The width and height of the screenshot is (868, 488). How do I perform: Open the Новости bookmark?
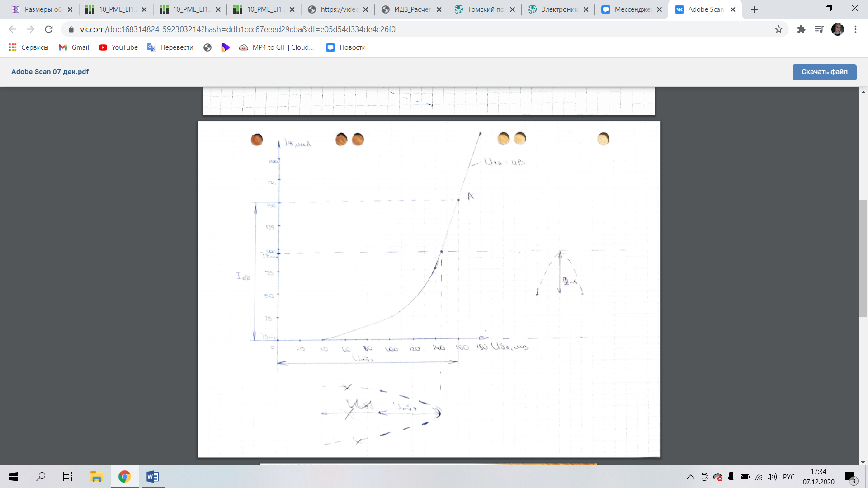click(346, 47)
